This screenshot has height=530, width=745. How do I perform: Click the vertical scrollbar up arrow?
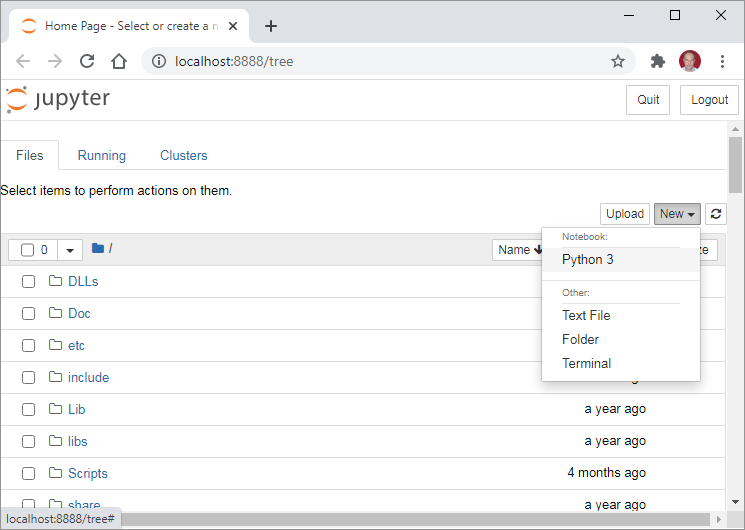click(x=735, y=129)
